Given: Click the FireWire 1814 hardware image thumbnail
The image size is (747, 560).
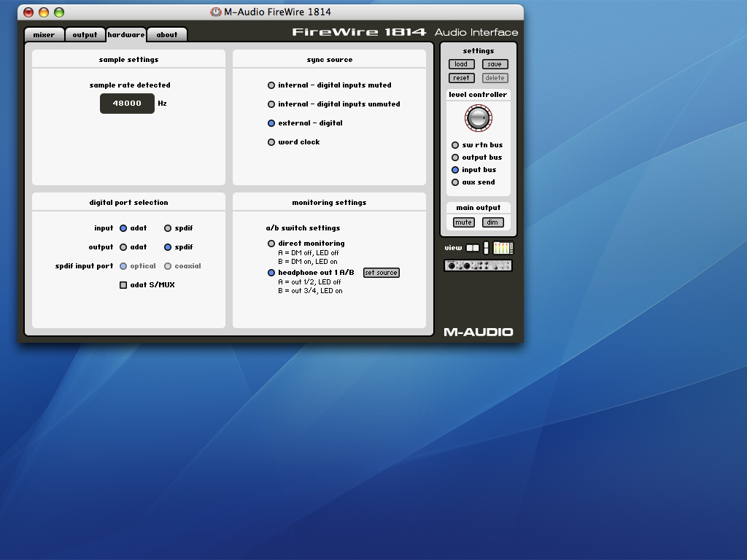Looking at the screenshot, I should click(x=478, y=265).
